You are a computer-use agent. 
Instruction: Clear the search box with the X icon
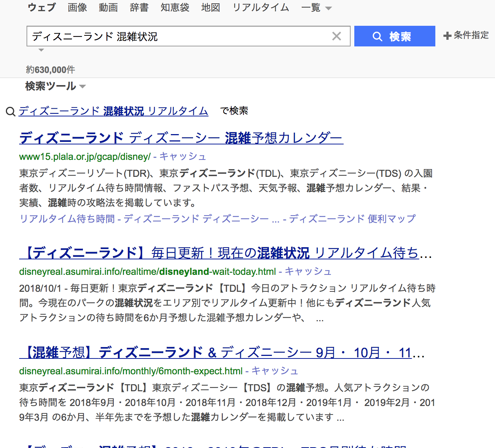[x=336, y=36]
